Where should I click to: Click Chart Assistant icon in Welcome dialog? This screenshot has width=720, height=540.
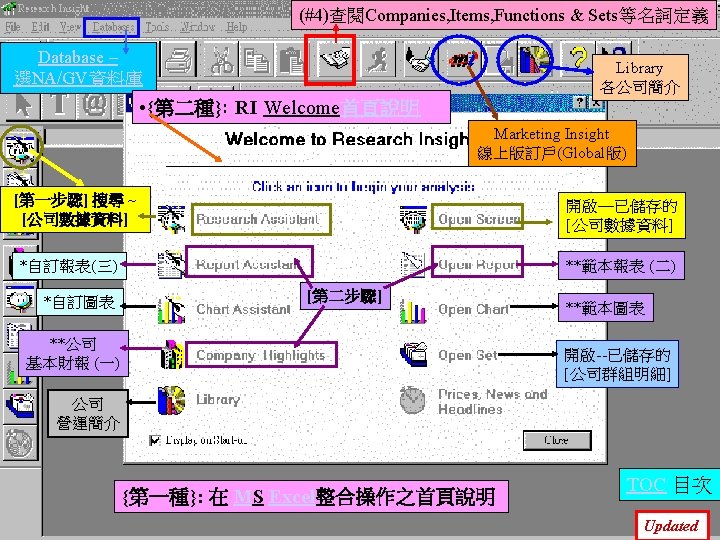[x=171, y=309]
